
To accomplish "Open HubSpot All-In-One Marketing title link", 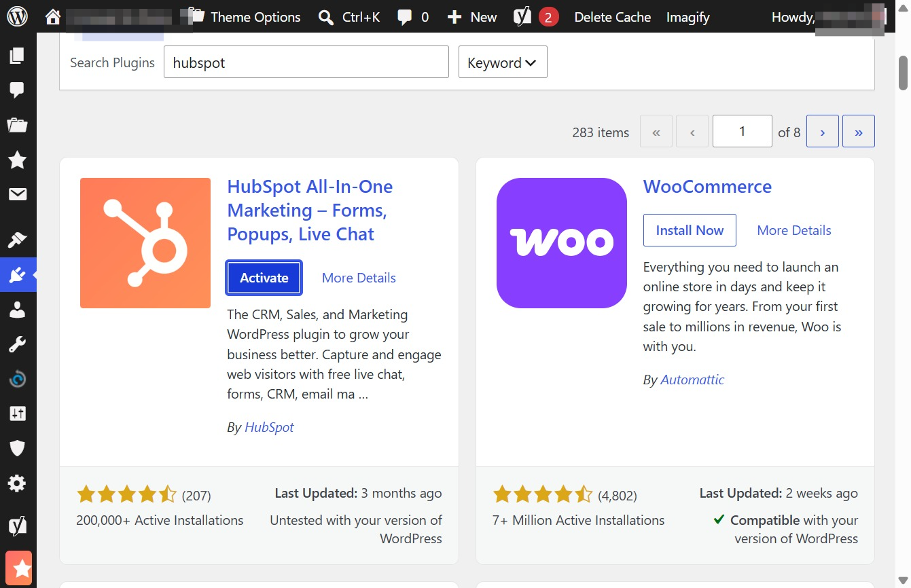I will pos(310,210).
